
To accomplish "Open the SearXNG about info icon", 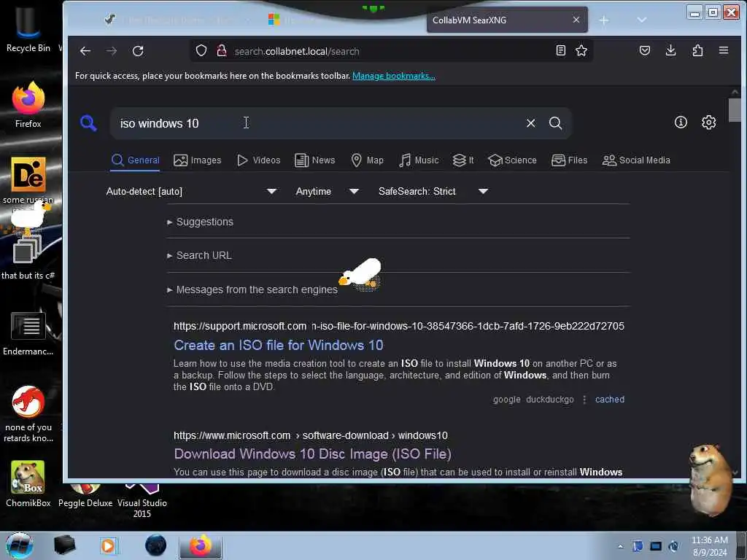I will coord(681,122).
